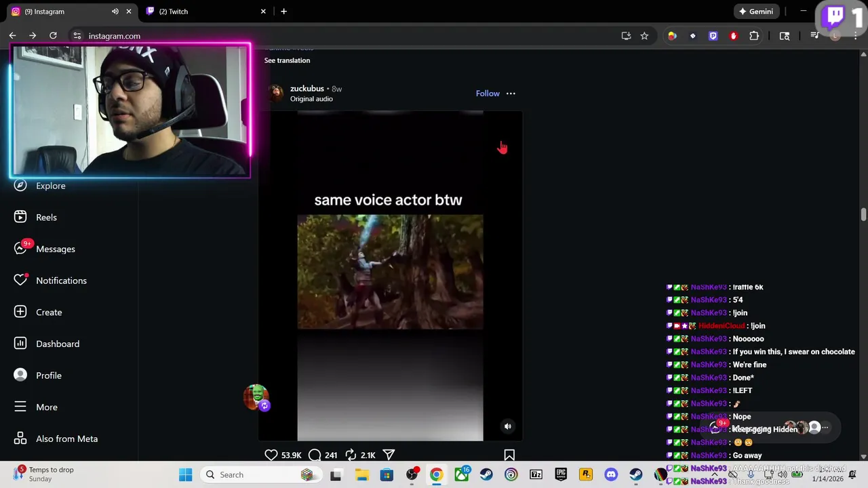Open the media controls music icon
The height and width of the screenshot is (488, 868).
pyautogui.click(x=815, y=36)
